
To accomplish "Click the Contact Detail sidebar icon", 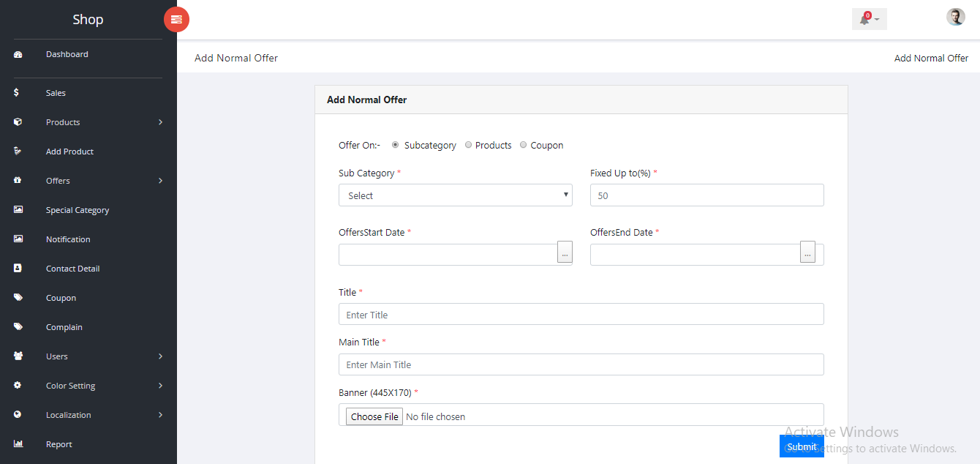I will 18,269.
